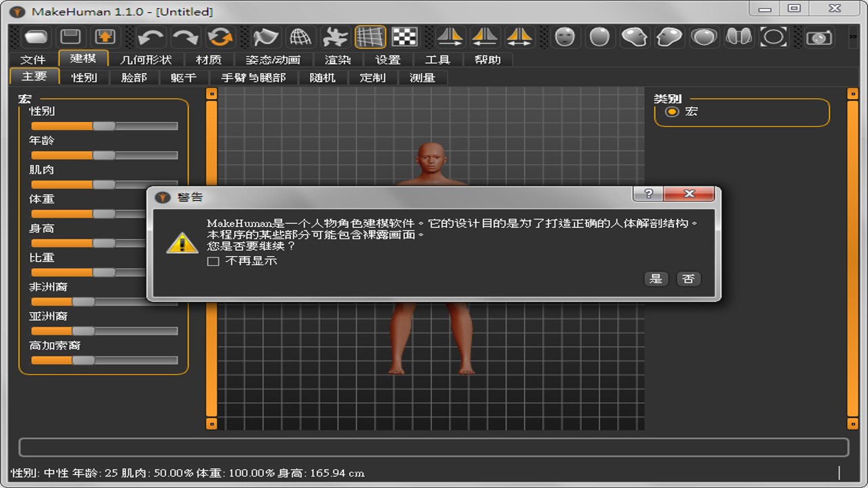Click the 亚洲裔 slider
Screen dimensions: 868x488
pos(104,331)
